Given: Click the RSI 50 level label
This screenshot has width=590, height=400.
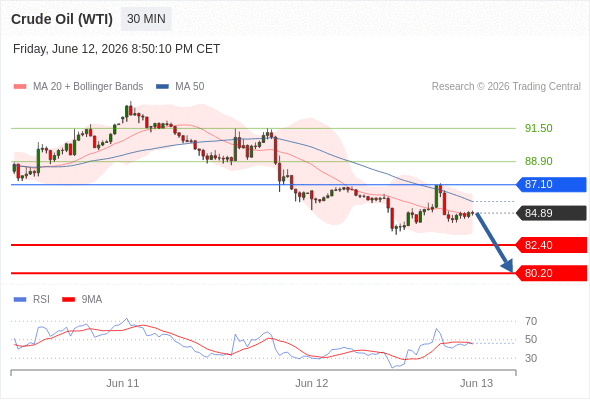Looking at the screenshot, I should pos(531,339).
